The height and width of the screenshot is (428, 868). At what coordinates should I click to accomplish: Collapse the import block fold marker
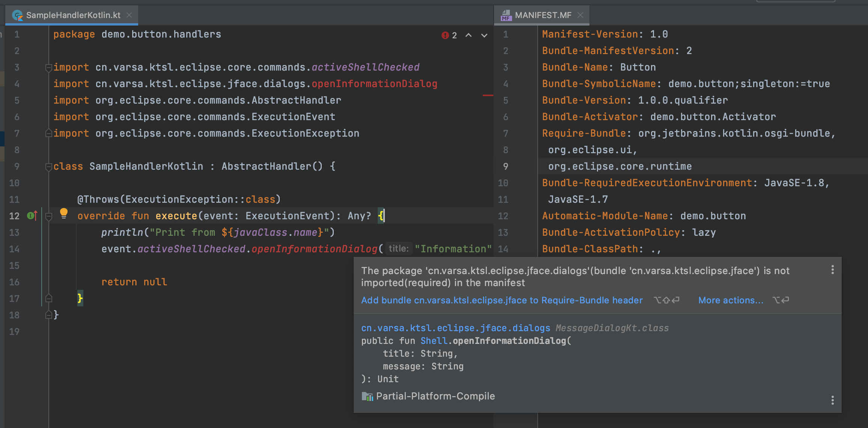tap(48, 68)
